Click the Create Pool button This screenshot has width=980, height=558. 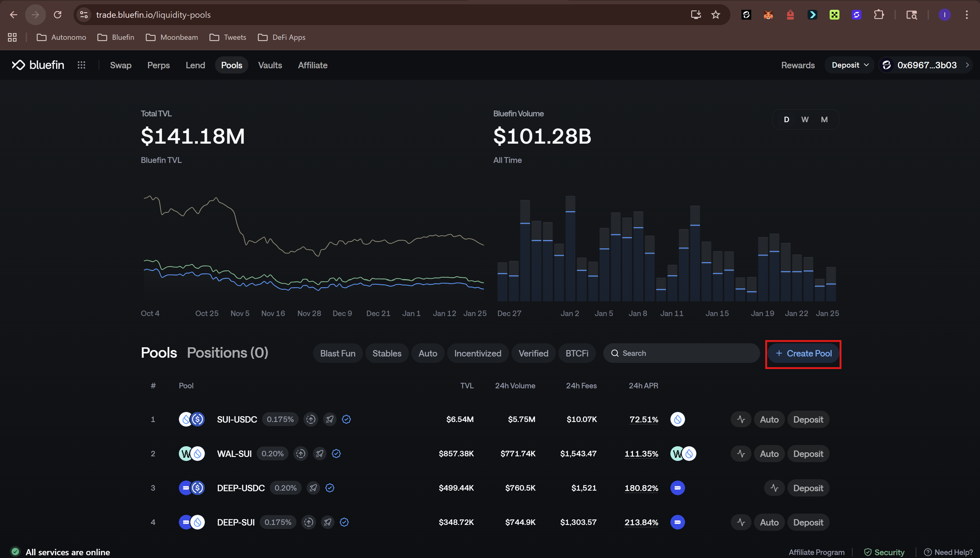[x=803, y=353]
